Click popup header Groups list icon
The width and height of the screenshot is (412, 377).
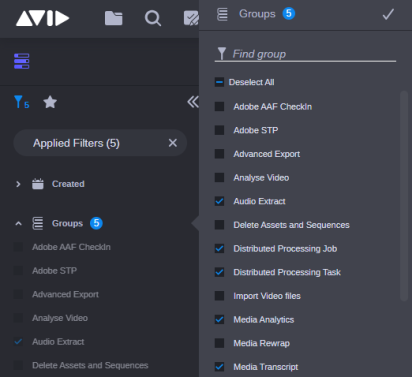[222, 14]
